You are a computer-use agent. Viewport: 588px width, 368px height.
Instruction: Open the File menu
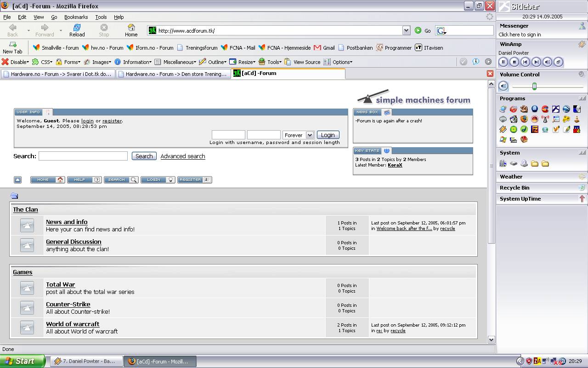(x=7, y=17)
